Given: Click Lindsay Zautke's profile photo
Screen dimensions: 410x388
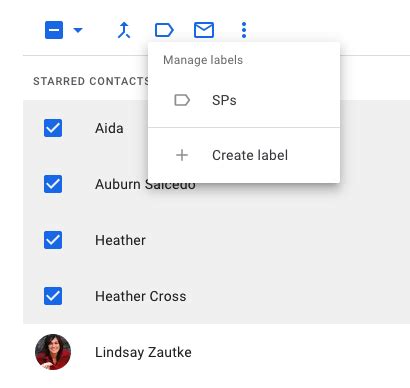Looking at the screenshot, I should [53, 352].
